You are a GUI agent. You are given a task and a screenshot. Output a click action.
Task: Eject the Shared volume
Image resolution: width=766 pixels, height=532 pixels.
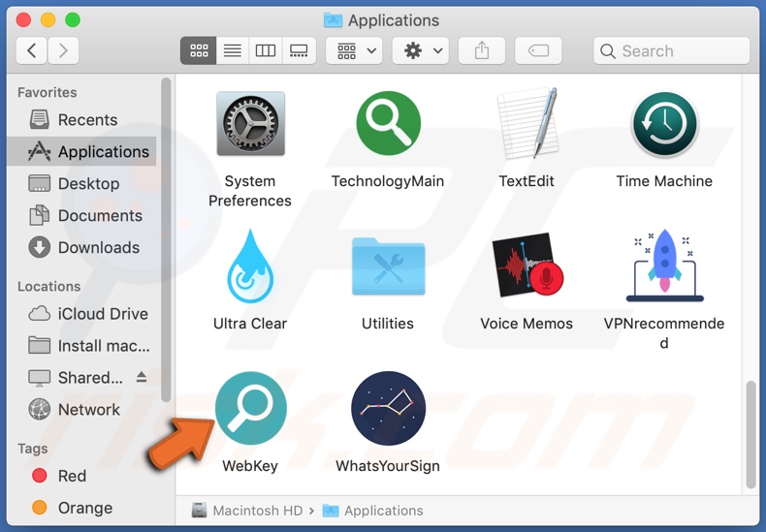(142, 377)
